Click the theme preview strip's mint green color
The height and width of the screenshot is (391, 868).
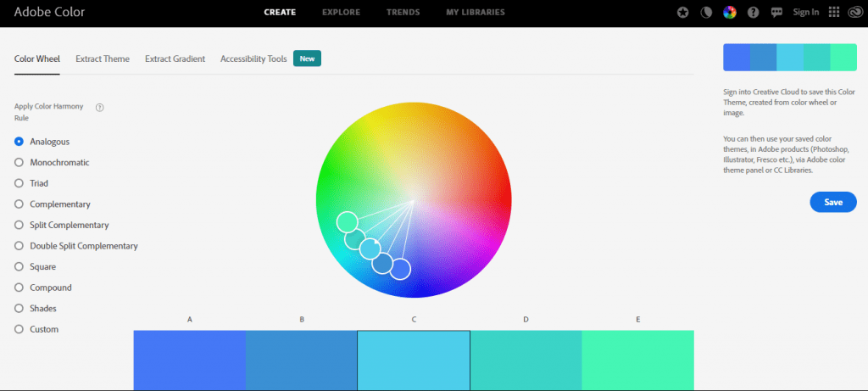click(x=843, y=58)
